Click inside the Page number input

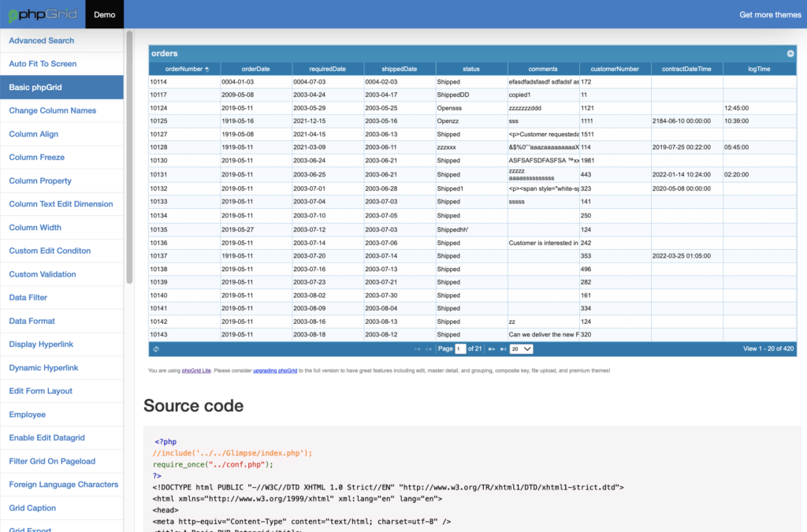[459, 347]
